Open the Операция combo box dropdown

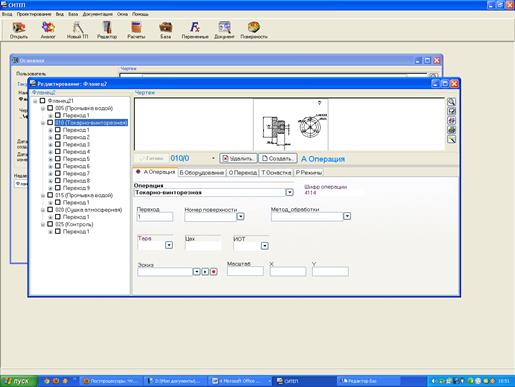(x=289, y=192)
